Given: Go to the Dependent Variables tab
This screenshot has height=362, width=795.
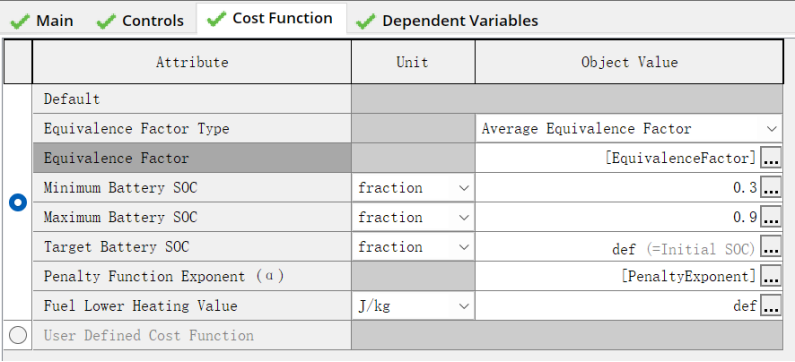Looking at the screenshot, I should point(447,21).
